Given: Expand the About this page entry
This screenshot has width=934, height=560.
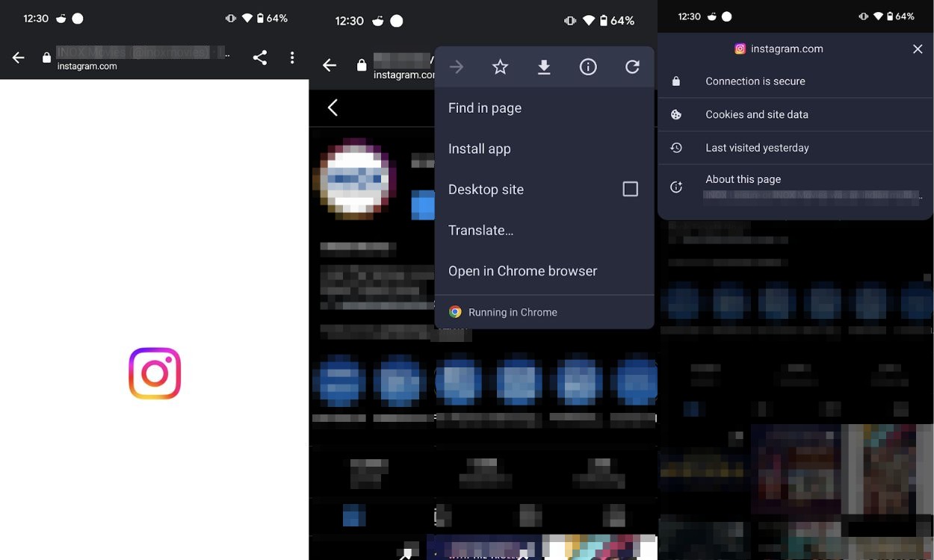Looking at the screenshot, I should pos(743,179).
